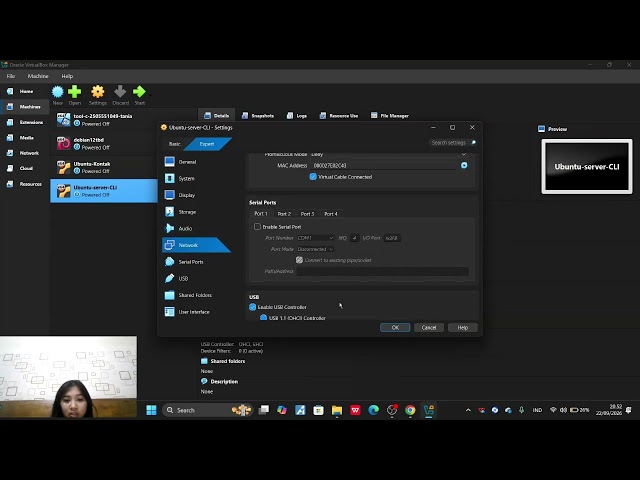Select the Port 4 serial tab
Screen dimensions: 640x480
point(331,214)
